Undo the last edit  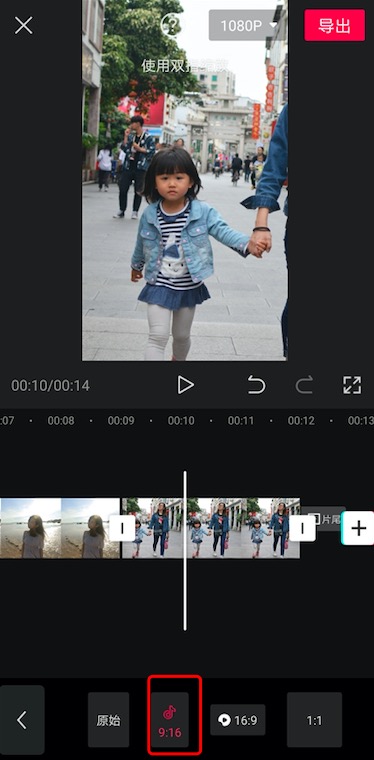[x=256, y=385]
